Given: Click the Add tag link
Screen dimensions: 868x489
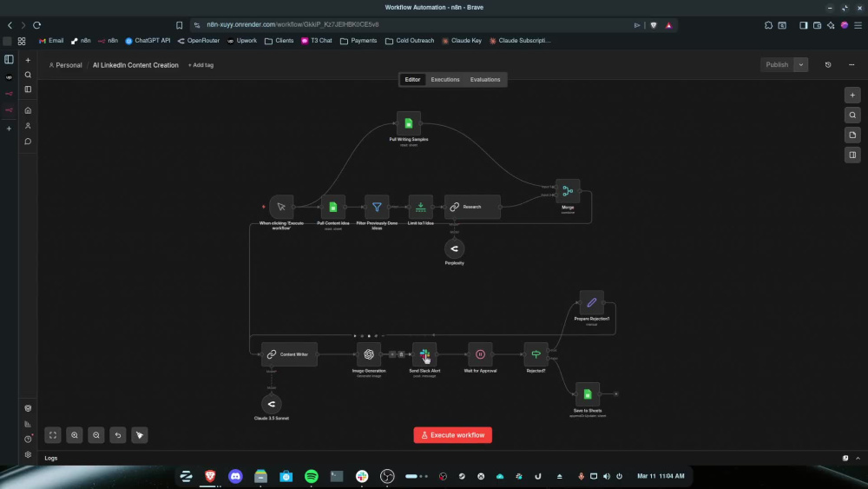Looking at the screenshot, I should pos(201,65).
